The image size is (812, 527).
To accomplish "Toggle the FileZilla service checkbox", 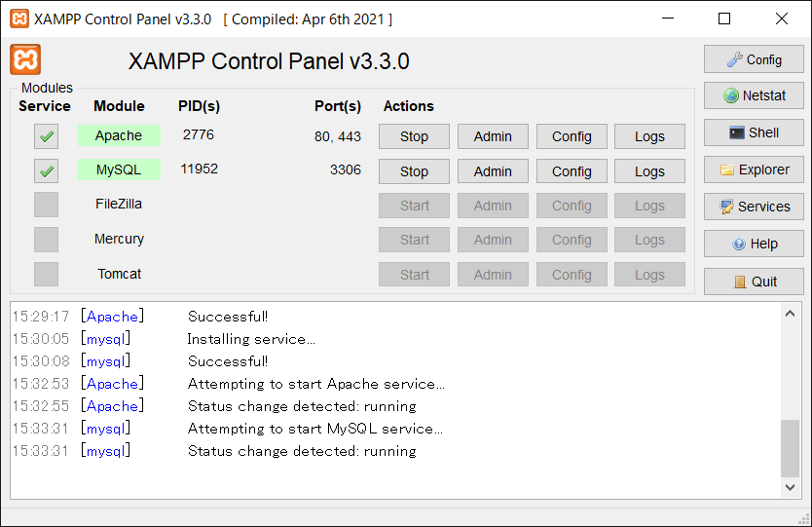I will [46, 205].
